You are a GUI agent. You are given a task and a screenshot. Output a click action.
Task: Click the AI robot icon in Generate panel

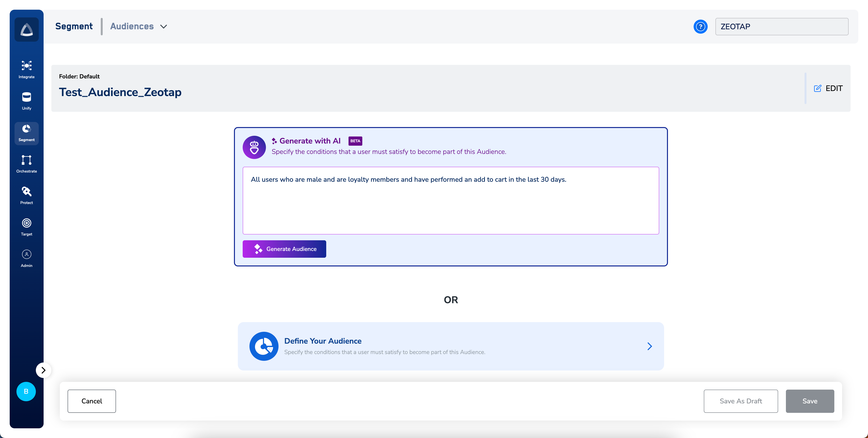click(x=254, y=147)
